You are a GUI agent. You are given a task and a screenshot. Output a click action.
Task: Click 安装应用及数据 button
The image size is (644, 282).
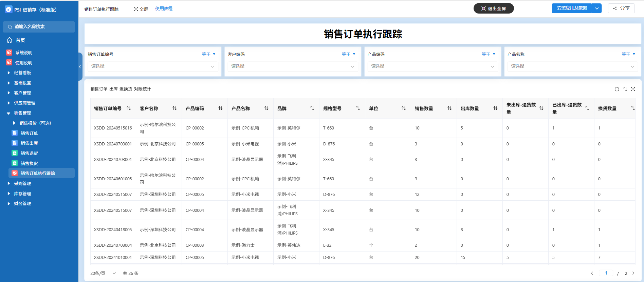tap(572, 8)
